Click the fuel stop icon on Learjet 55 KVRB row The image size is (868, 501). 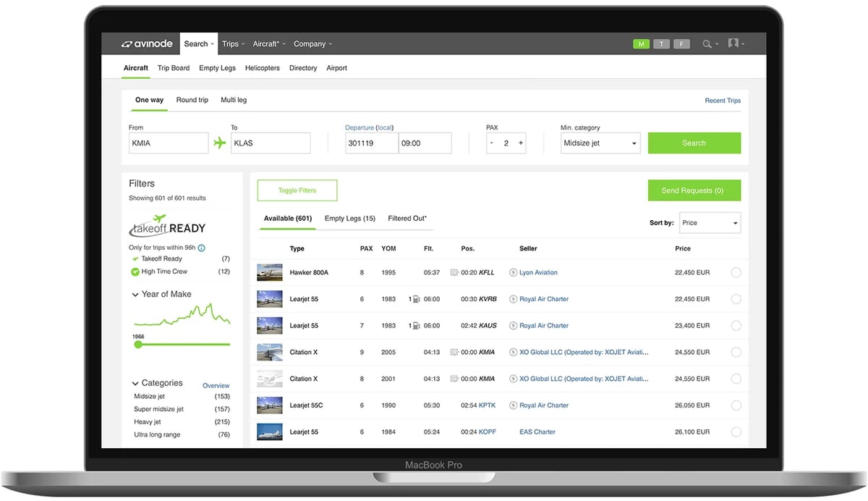(415, 299)
